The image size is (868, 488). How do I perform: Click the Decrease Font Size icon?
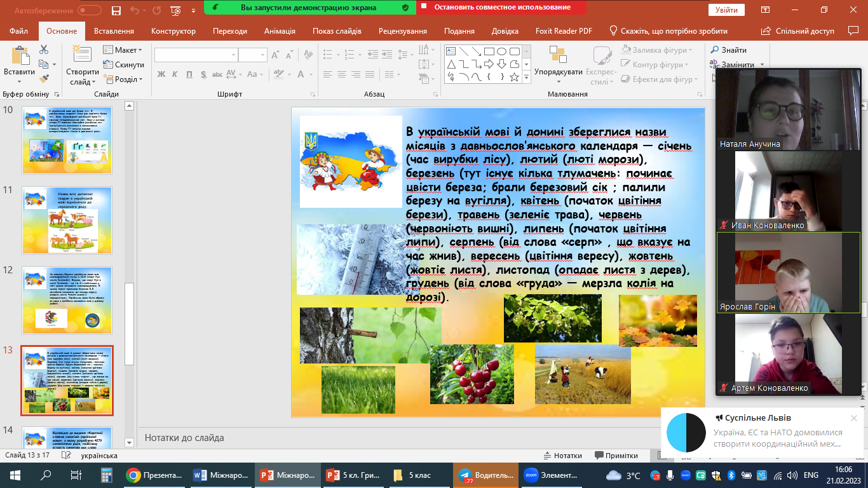click(x=289, y=55)
